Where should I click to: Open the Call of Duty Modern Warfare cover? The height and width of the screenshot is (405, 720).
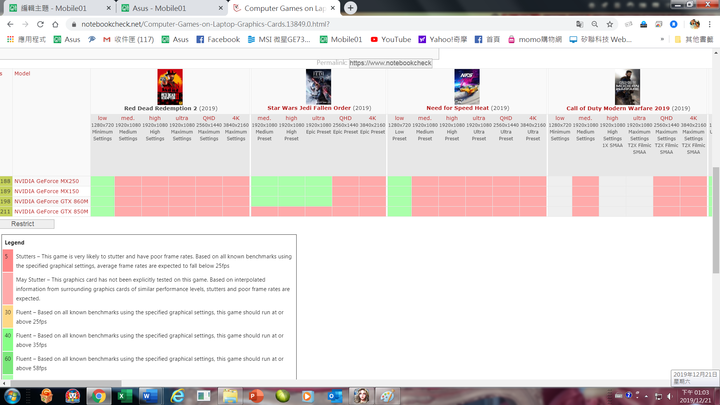(627, 87)
